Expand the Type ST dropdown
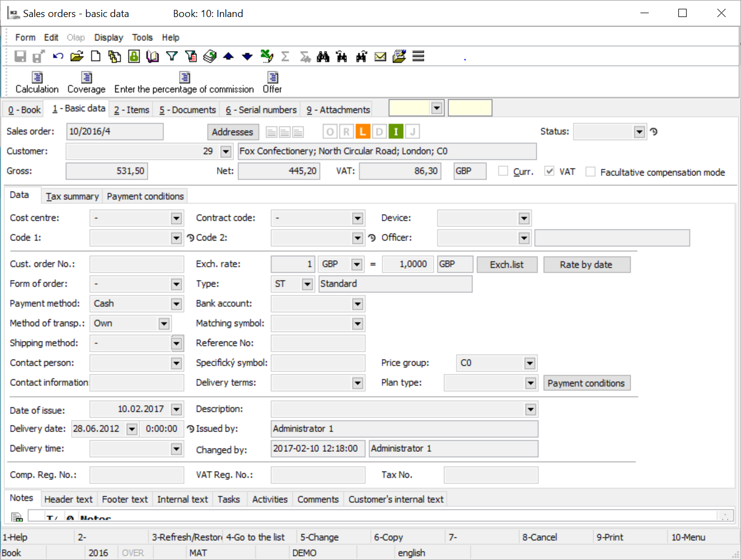741x560 pixels. tap(308, 284)
